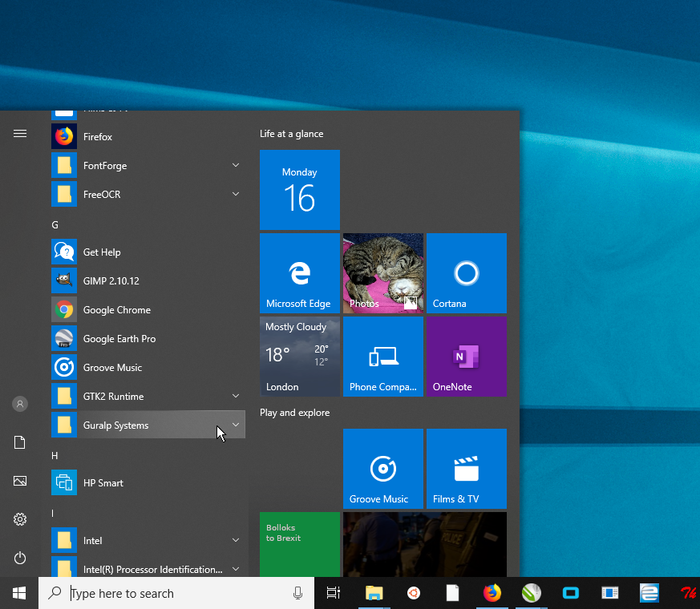This screenshot has width=700, height=609.
Task: Open the Groove Music tile
Action: [x=383, y=469]
